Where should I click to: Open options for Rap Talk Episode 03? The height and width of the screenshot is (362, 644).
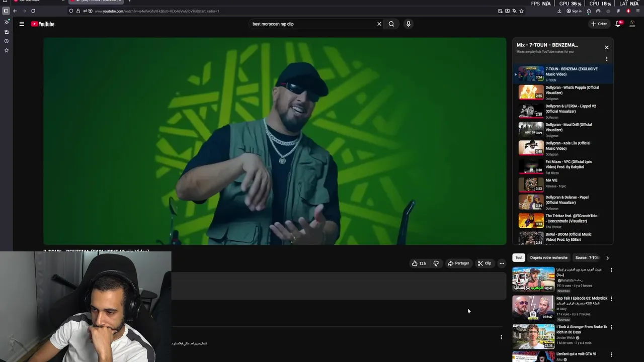coord(611,299)
